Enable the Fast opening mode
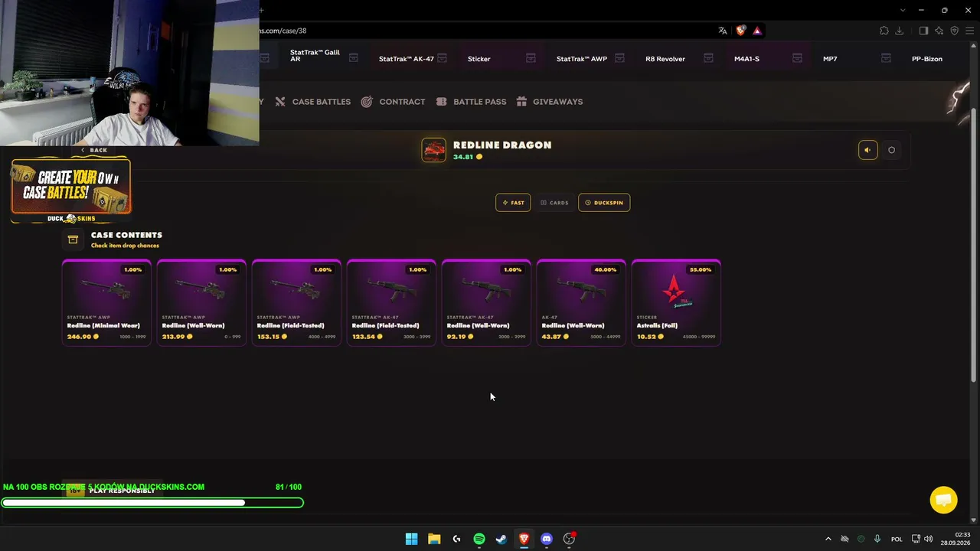Screen dimensions: 980x551 click(x=513, y=203)
